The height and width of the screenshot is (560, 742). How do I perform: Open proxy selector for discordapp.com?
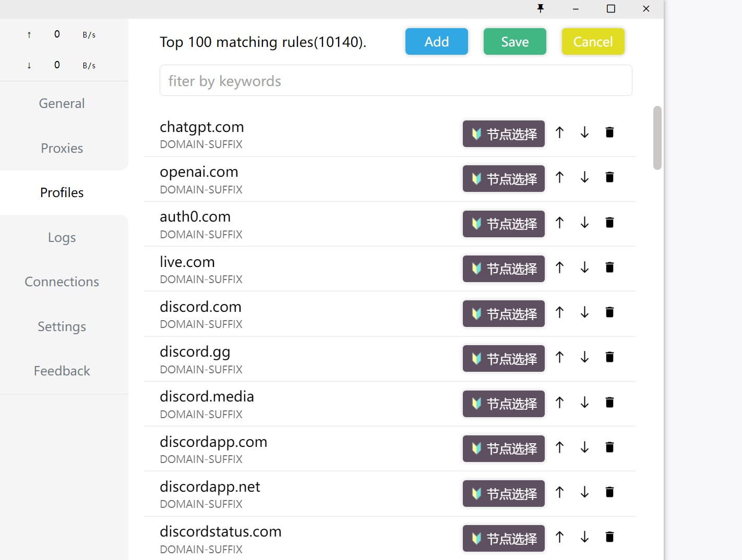[504, 448]
